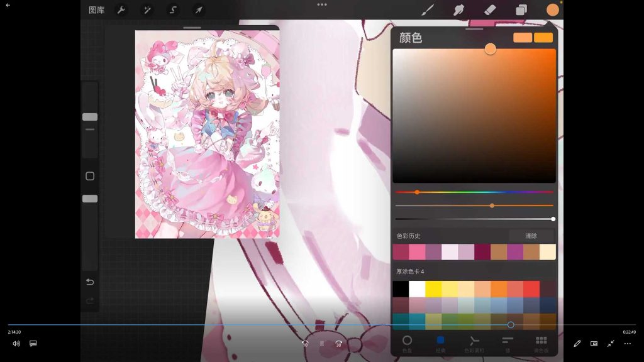Choose the bright yellow palette swatch
644x362 pixels.
(433, 289)
